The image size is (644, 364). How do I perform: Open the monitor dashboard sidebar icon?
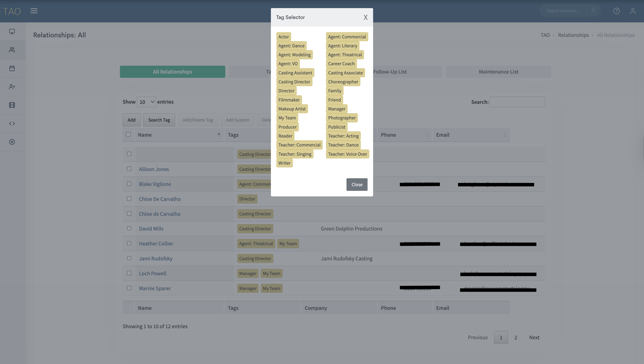click(12, 32)
